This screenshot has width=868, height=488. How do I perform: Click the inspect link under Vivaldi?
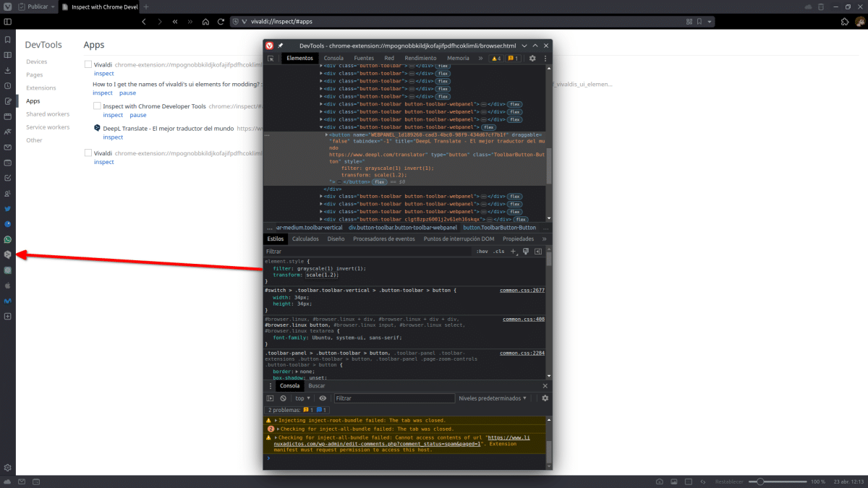point(103,73)
